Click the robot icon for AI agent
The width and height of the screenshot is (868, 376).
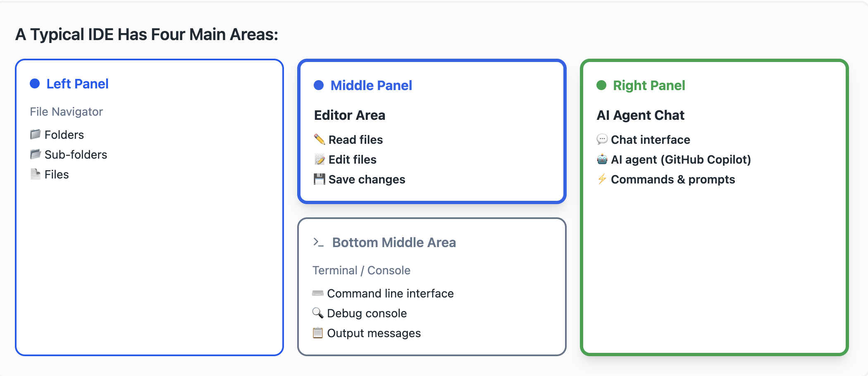(602, 159)
